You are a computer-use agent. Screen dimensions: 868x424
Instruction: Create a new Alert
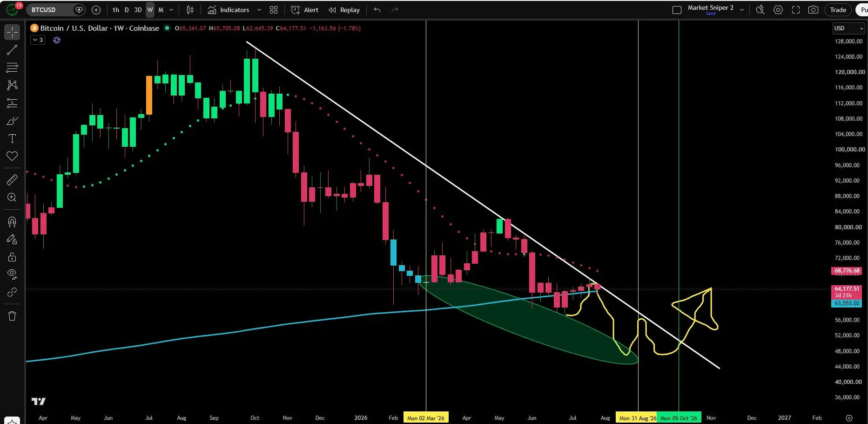pos(305,10)
